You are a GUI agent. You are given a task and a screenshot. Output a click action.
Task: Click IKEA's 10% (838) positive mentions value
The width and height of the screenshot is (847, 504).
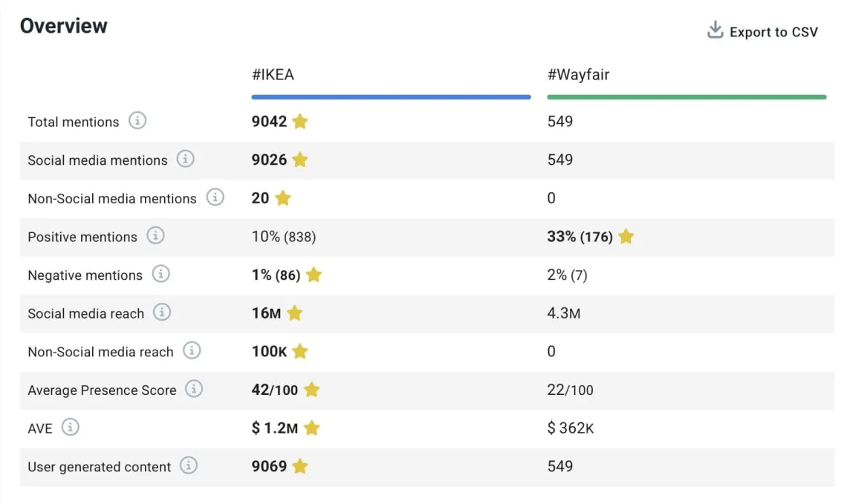(284, 237)
